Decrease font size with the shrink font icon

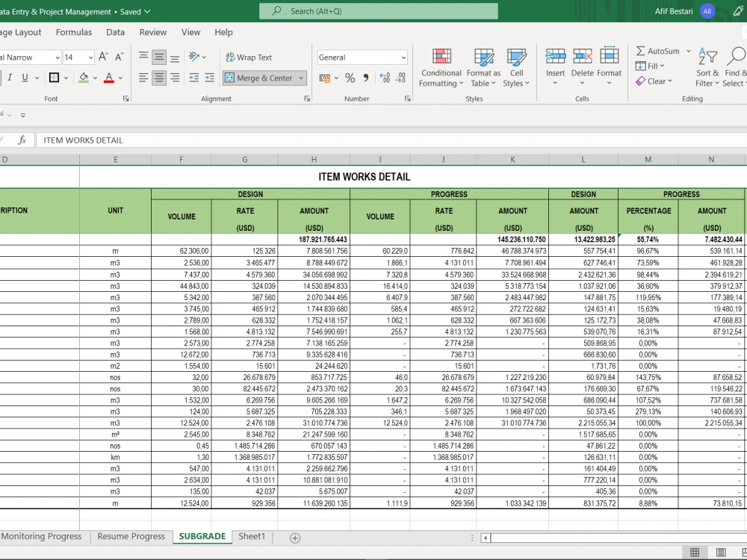pyautogui.click(x=120, y=57)
